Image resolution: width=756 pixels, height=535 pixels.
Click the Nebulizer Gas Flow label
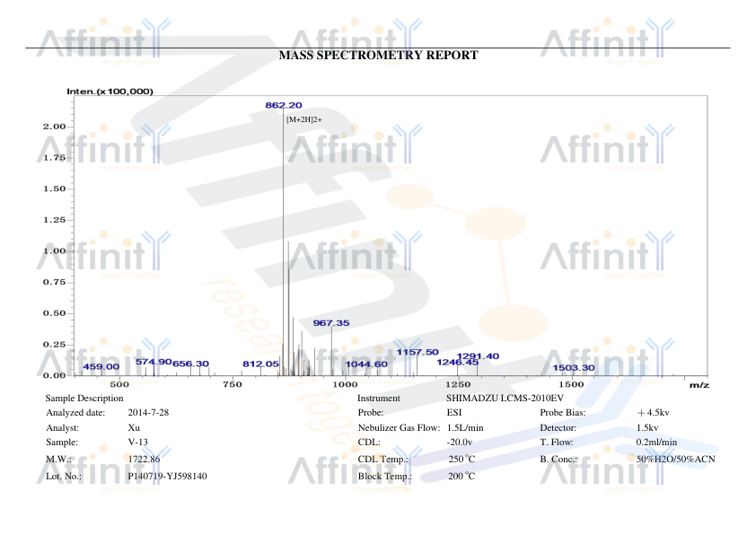(x=400, y=428)
